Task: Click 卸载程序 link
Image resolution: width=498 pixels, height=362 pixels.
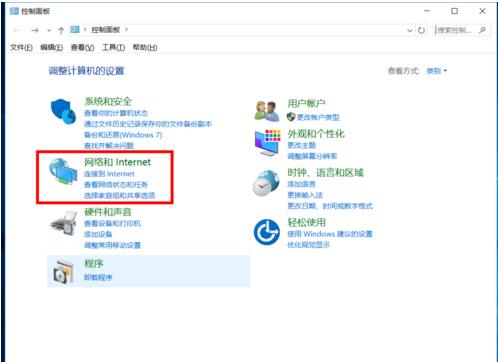Action: tap(98, 277)
